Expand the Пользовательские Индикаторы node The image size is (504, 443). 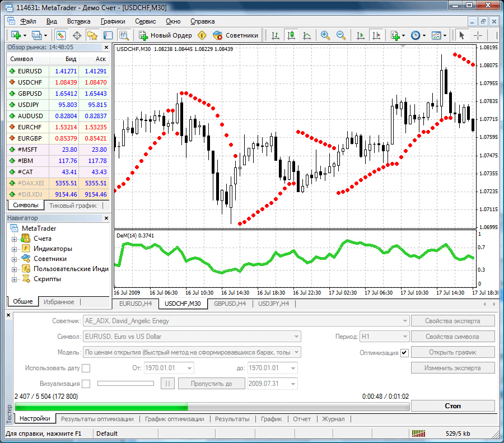pos(14,269)
